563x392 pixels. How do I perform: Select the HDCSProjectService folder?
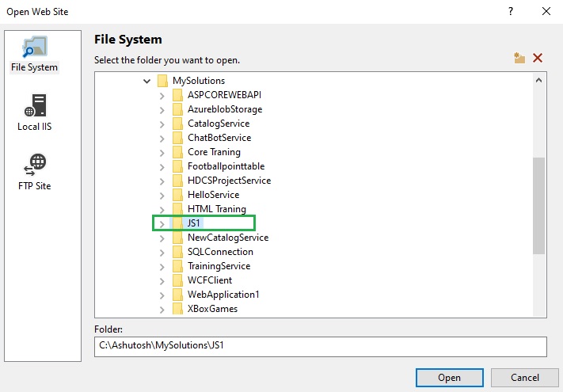229,181
